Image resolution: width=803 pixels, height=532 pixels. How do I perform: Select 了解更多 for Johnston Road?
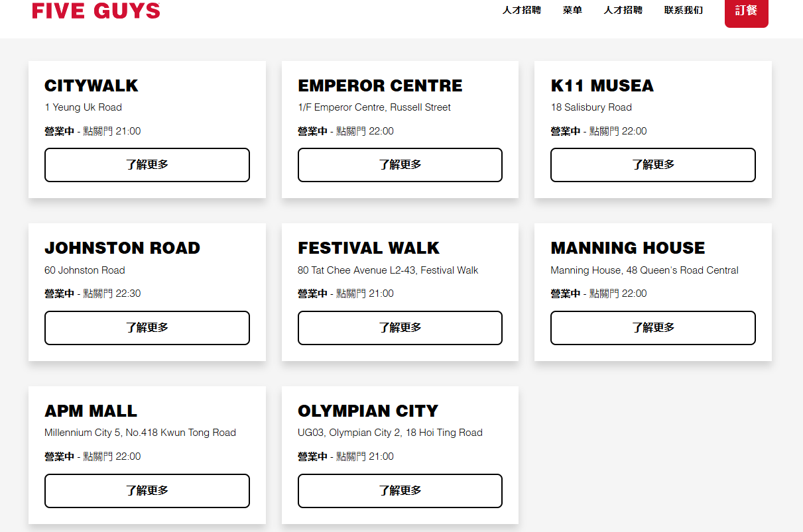click(x=147, y=328)
